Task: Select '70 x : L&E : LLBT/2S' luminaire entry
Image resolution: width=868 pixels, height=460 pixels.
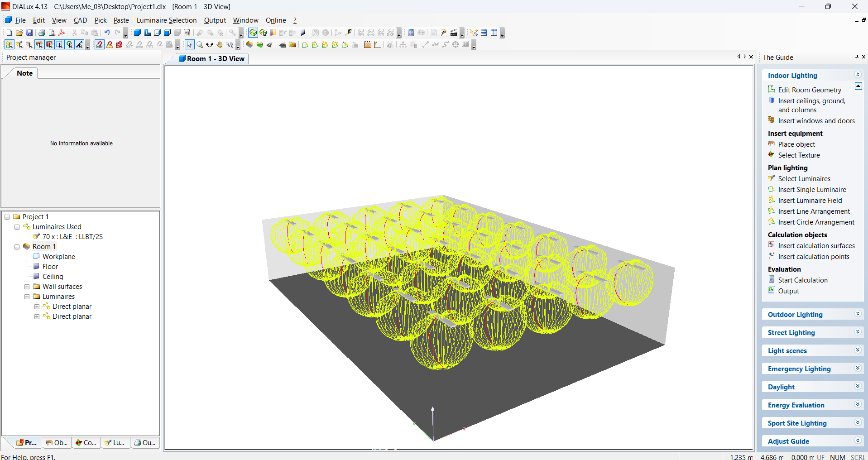Action: tap(72, 237)
